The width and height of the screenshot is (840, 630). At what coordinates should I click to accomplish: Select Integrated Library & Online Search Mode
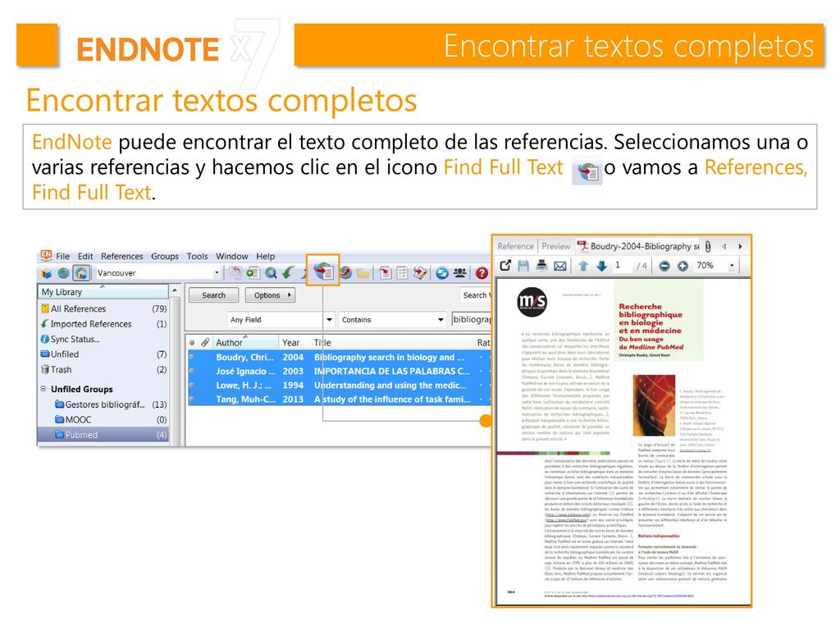pos(81,273)
